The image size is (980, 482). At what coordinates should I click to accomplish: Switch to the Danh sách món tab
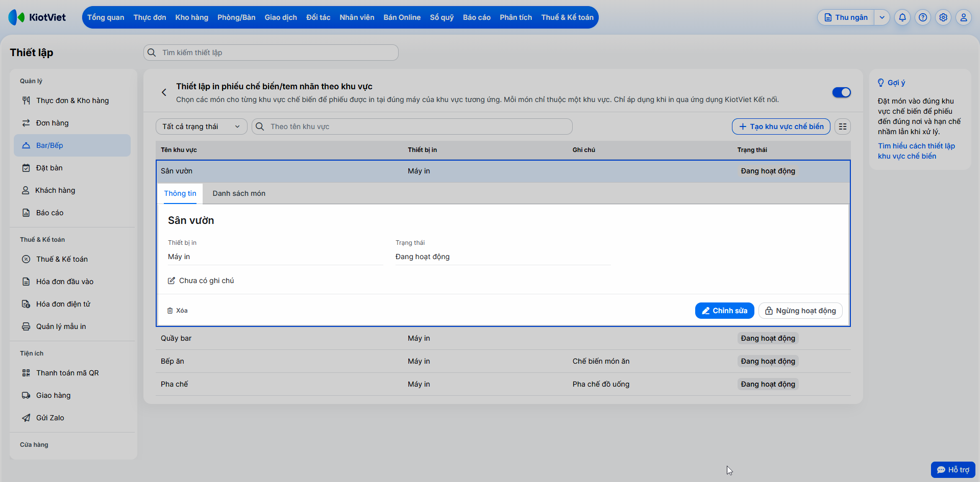[x=239, y=193]
